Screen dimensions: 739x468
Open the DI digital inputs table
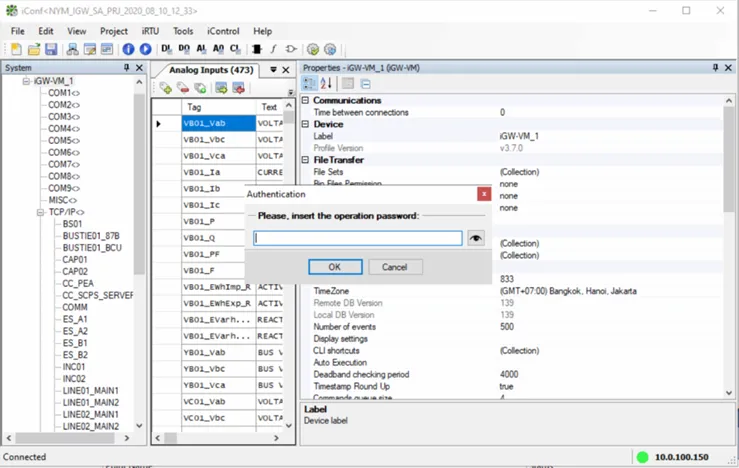pyautogui.click(x=166, y=49)
